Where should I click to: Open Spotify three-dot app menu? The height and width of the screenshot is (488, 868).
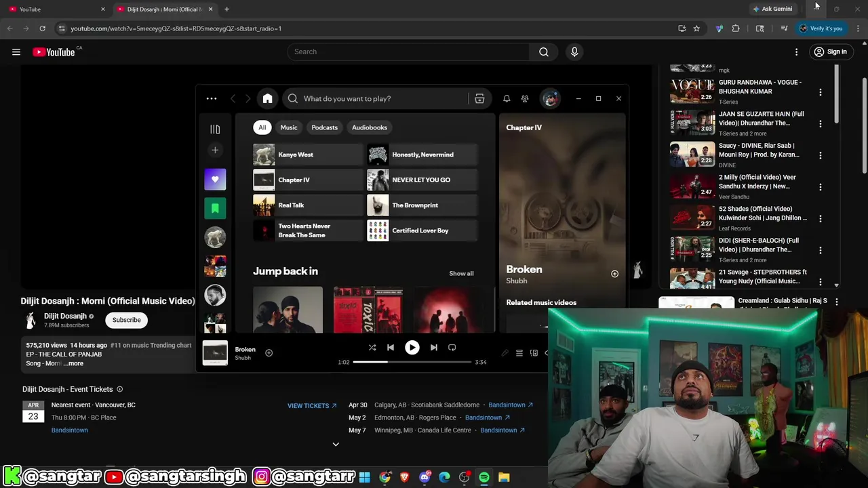point(212,99)
